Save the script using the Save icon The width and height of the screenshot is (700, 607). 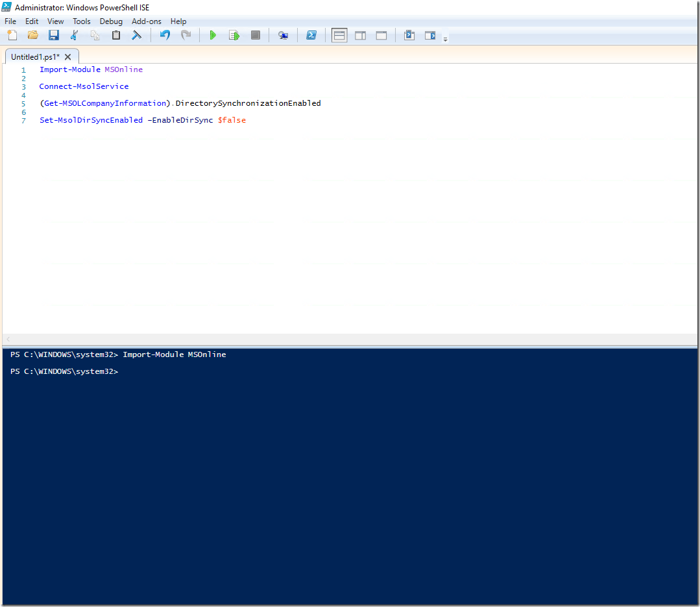coord(53,35)
